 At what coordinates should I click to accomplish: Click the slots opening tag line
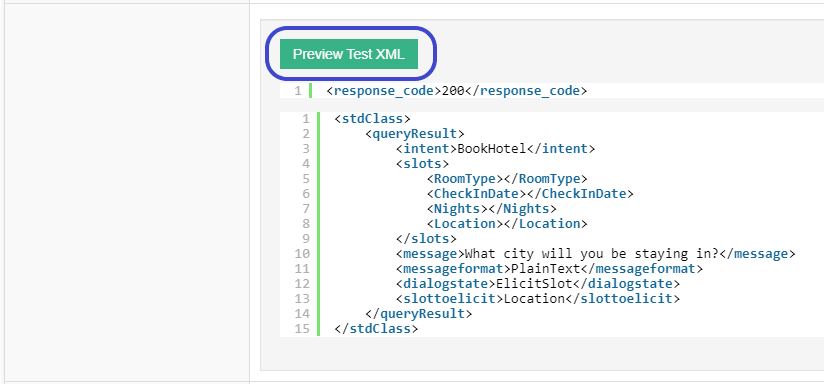(423, 163)
